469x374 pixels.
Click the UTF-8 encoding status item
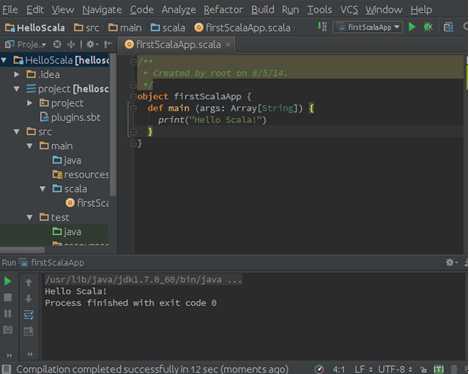(x=394, y=369)
